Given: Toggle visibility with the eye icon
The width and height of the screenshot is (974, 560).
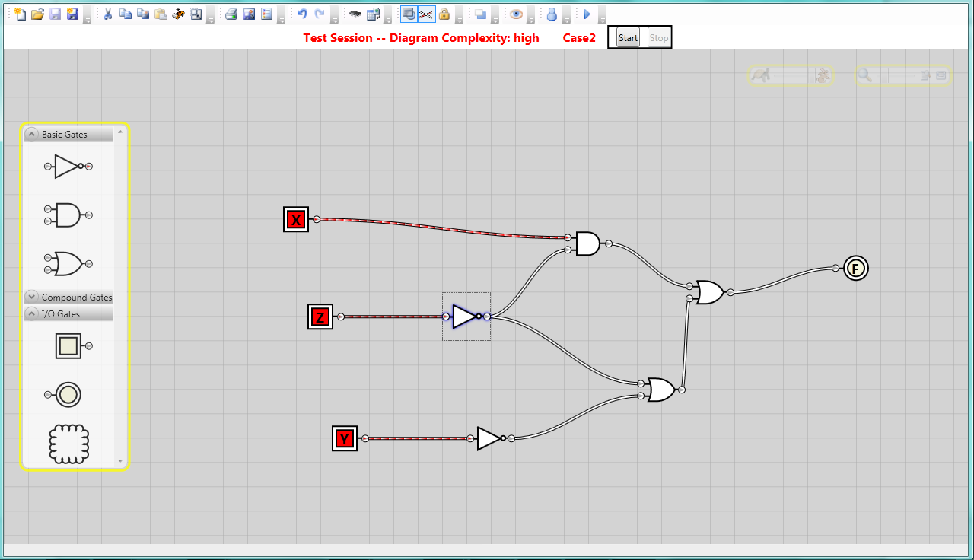Looking at the screenshot, I should coord(516,14).
